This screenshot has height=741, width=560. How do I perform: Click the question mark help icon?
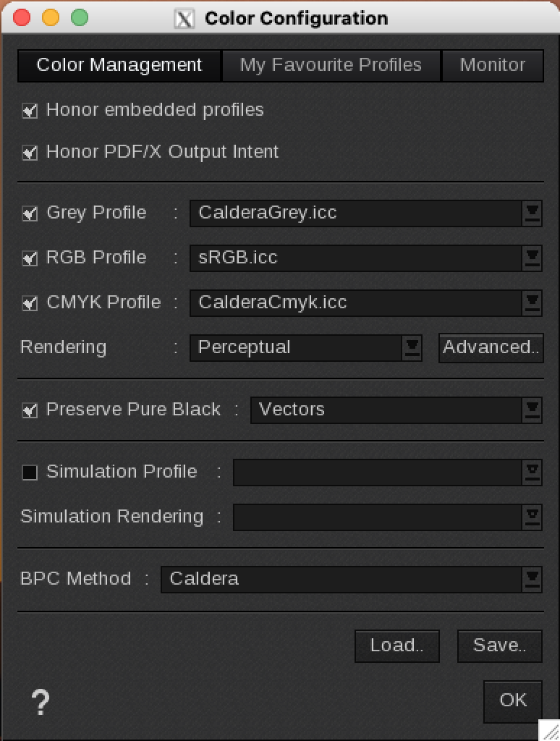tap(41, 703)
